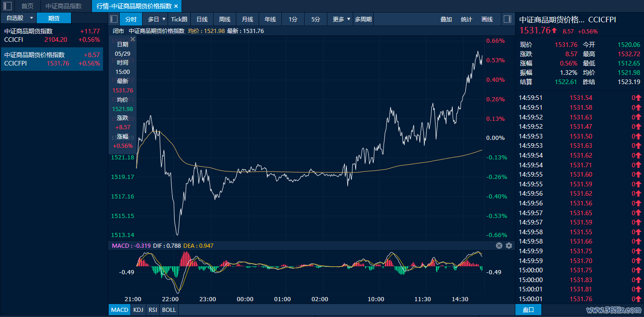This screenshot has height=317, width=644.
Task: Select the 5分 five-minute chart
Action: click(x=316, y=19)
